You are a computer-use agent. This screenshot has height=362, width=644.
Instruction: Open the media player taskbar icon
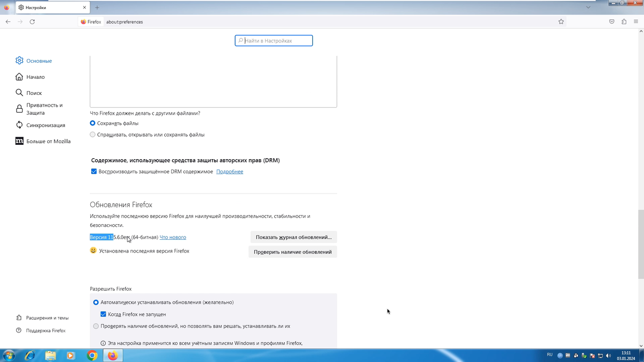[71, 356]
